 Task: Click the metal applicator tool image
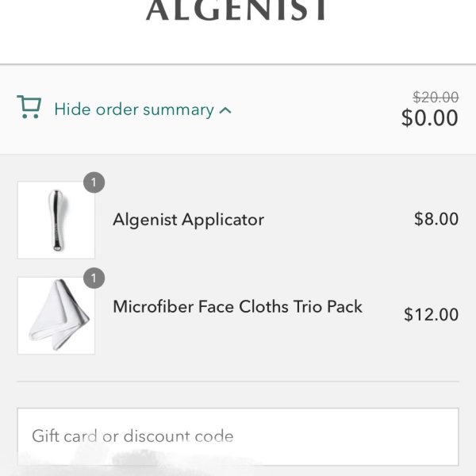[x=57, y=221]
